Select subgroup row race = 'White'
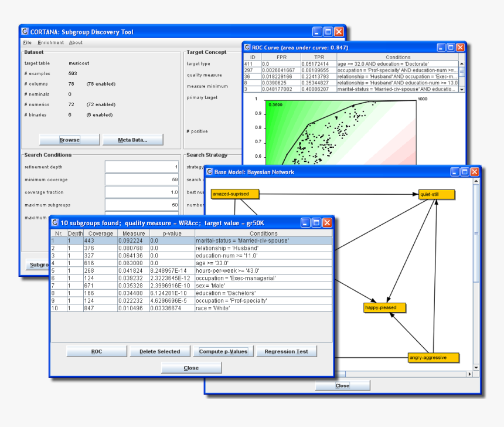The image size is (504, 427). click(191, 309)
